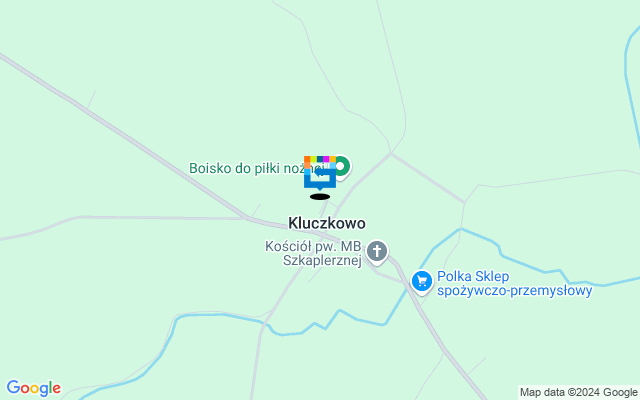
Task: Click the word Szkaplerznej under the church name
Action: [322, 260]
